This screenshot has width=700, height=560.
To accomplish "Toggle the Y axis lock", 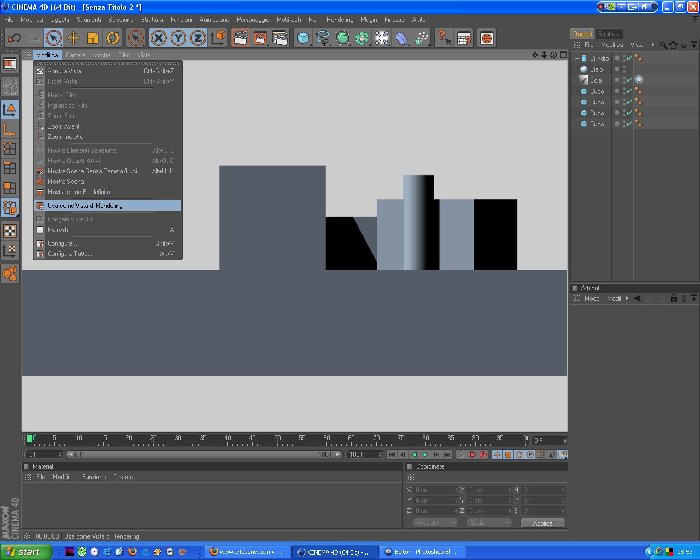I will tap(178, 38).
